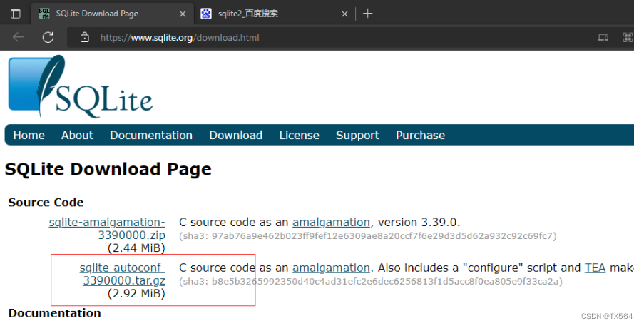Reload the page with refresh icon
Screen dimensions: 644x326
tap(48, 37)
